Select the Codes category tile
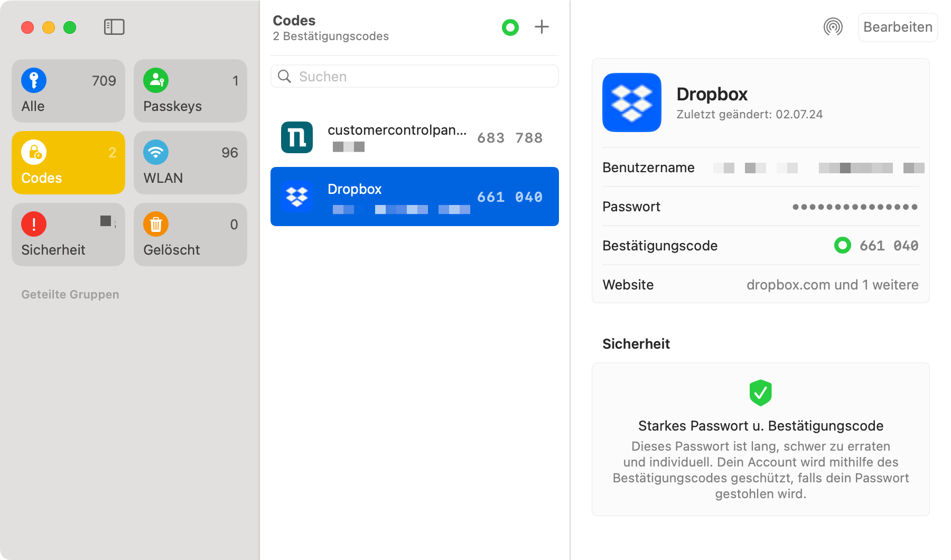The image size is (951, 560). click(x=68, y=163)
